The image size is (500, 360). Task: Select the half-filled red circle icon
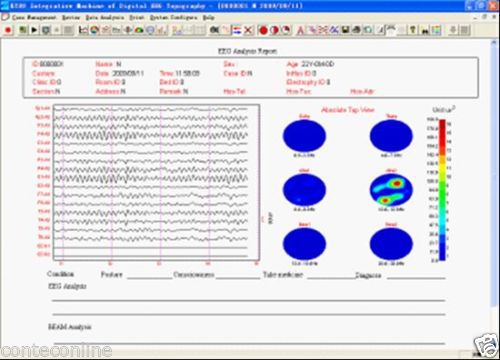click(274, 30)
